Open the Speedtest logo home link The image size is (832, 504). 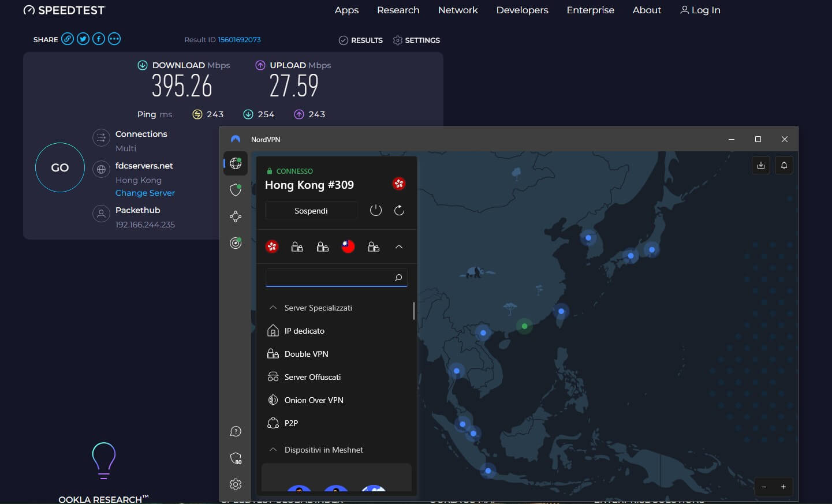[x=64, y=10]
